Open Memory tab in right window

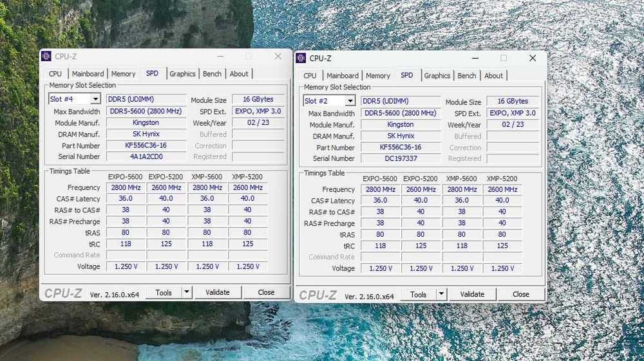click(378, 76)
